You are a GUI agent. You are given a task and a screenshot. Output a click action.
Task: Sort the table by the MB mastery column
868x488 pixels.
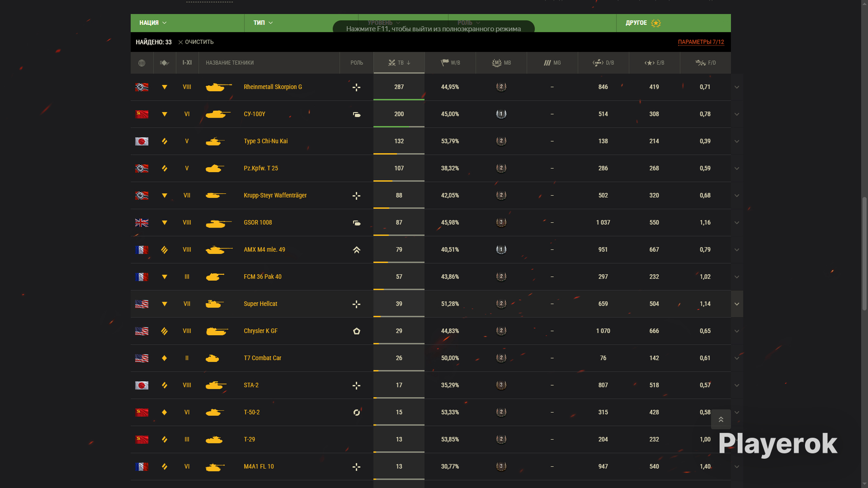501,63
